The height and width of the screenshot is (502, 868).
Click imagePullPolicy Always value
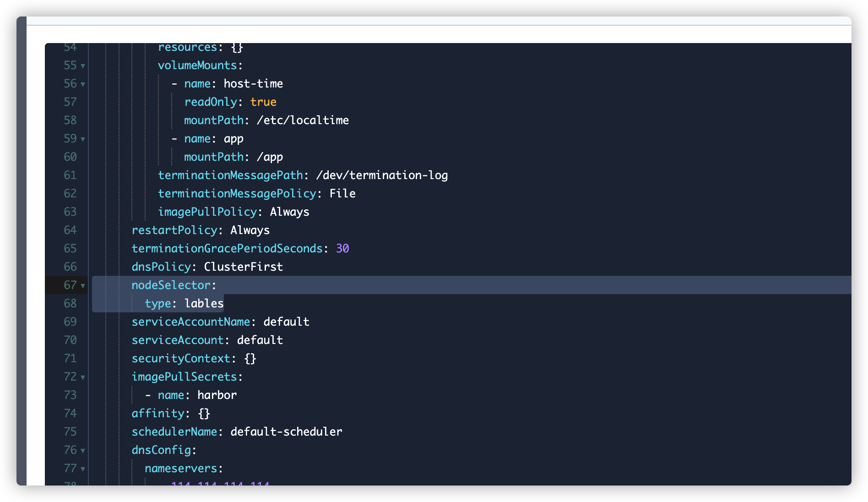click(x=289, y=212)
